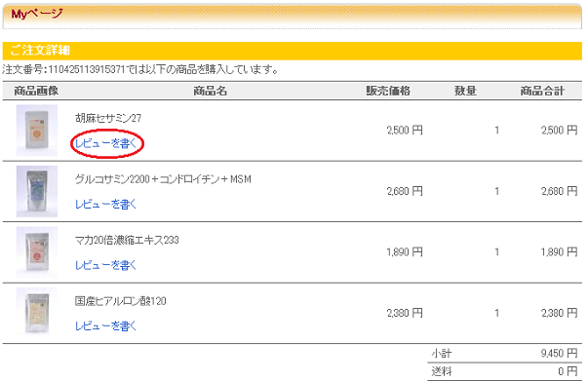Click the 国産ヒアルロン酸120 product thumbnail
The image size is (588, 381).
[x=37, y=312]
